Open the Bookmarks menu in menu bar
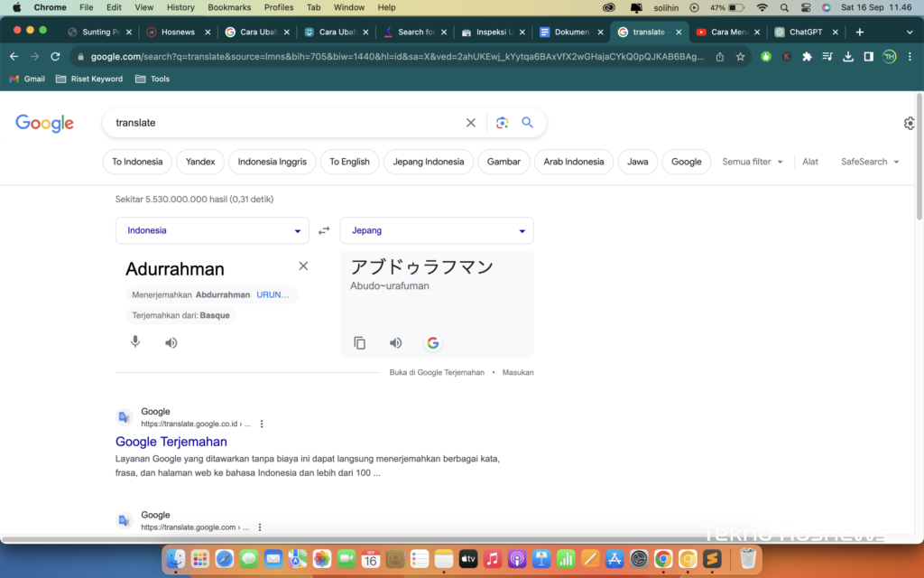 point(229,7)
